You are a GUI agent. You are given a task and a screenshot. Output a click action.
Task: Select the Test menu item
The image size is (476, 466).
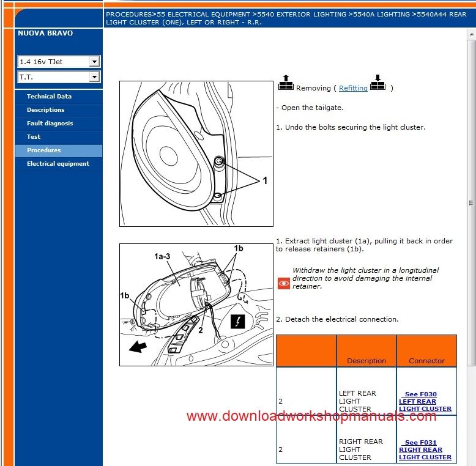34,137
